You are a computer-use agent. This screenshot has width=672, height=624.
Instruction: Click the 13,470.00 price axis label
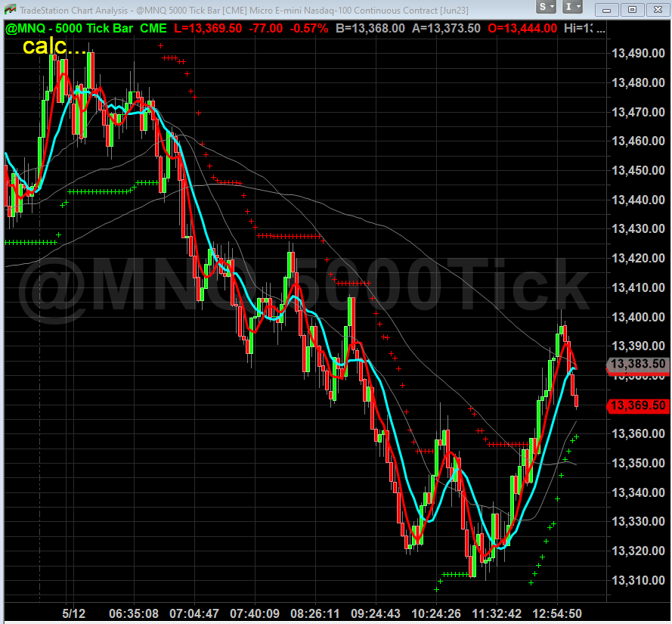[x=638, y=112]
